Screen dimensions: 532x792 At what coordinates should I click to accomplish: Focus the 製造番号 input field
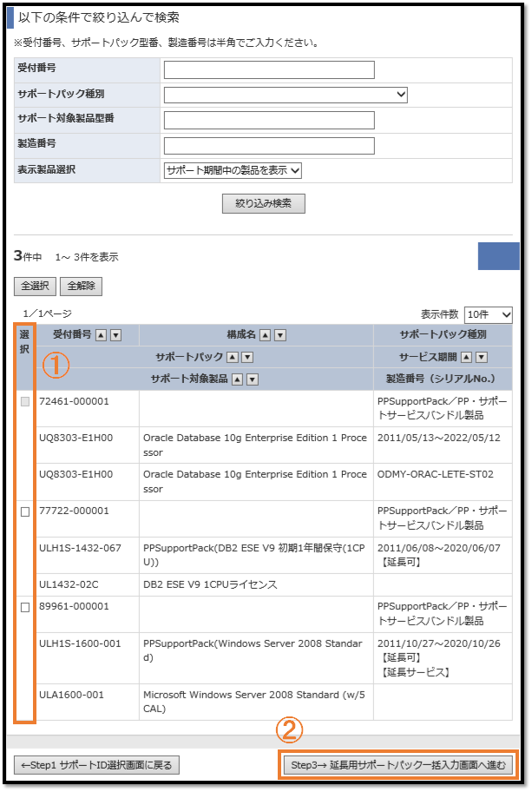[x=269, y=145]
